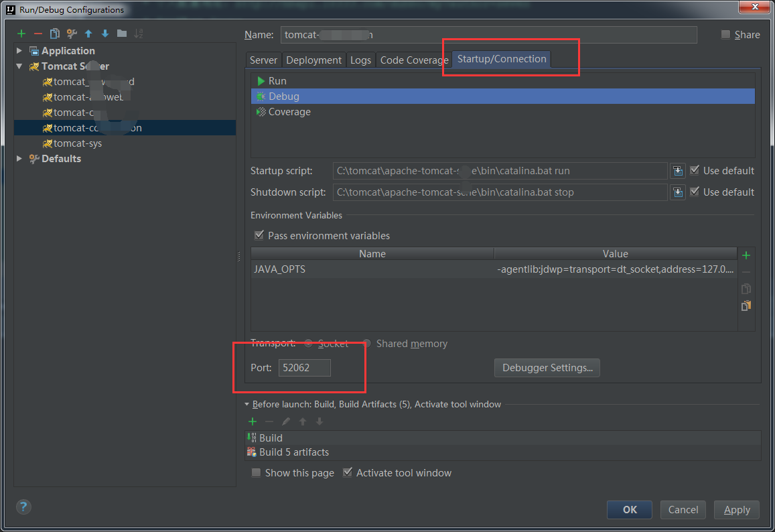Switch to the Server tab
Screen dimensions: 775x532
point(263,60)
